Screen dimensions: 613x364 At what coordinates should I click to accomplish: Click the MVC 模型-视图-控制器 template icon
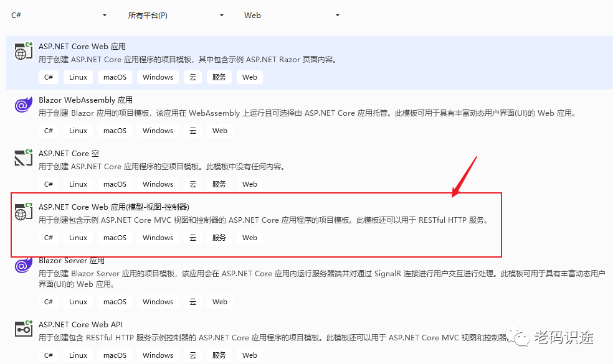point(24,212)
